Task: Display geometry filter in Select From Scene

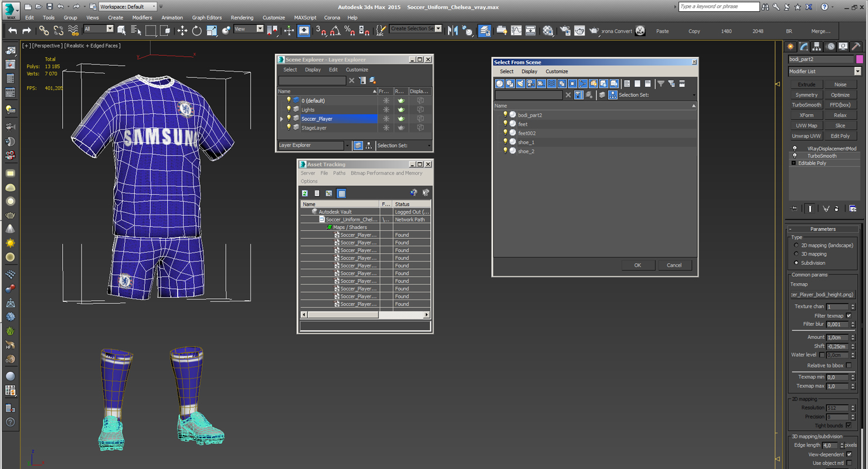Action: click(x=500, y=84)
